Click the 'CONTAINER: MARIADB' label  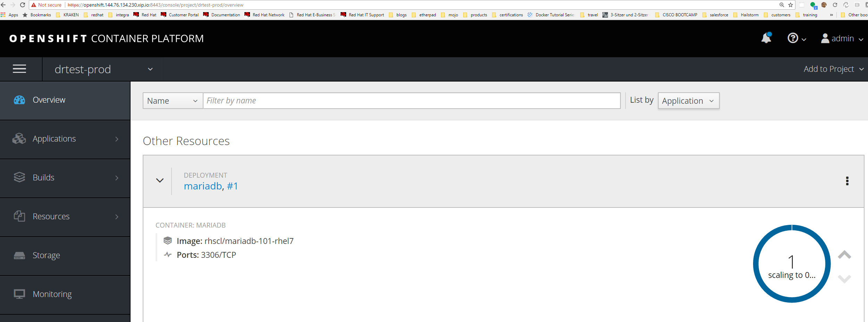tap(190, 225)
